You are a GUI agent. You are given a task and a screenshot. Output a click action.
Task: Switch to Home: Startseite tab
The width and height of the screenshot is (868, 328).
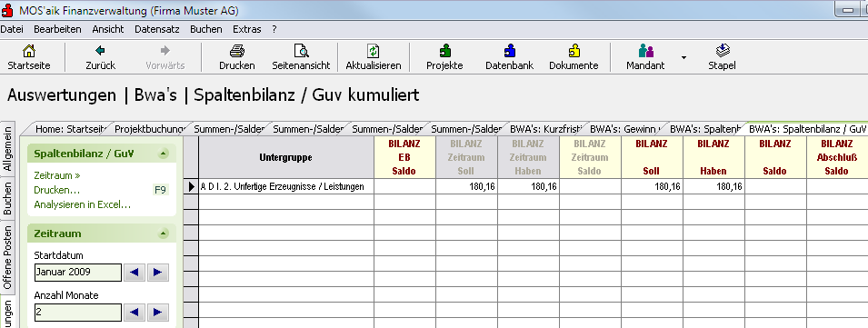pyautogui.click(x=70, y=129)
